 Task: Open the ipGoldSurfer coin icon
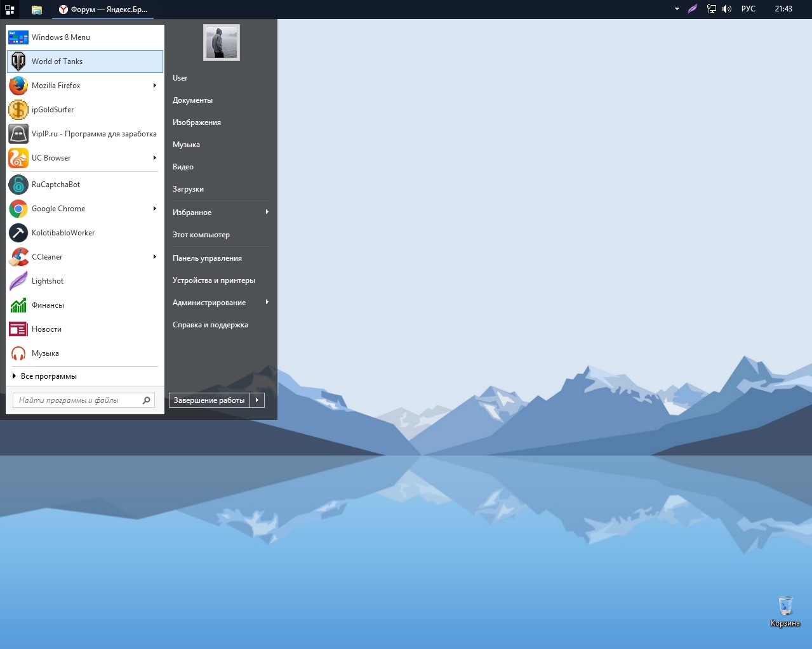coord(18,110)
